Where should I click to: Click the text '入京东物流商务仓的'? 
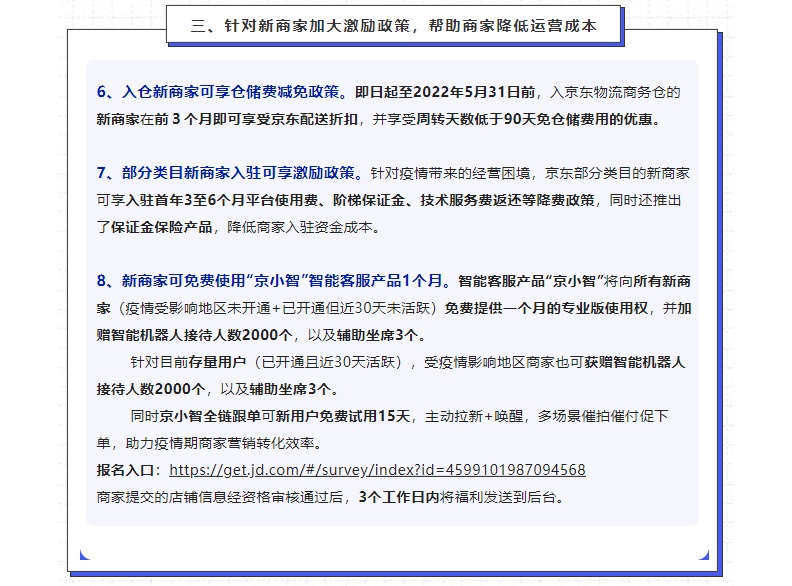pyautogui.click(x=615, y=92)
